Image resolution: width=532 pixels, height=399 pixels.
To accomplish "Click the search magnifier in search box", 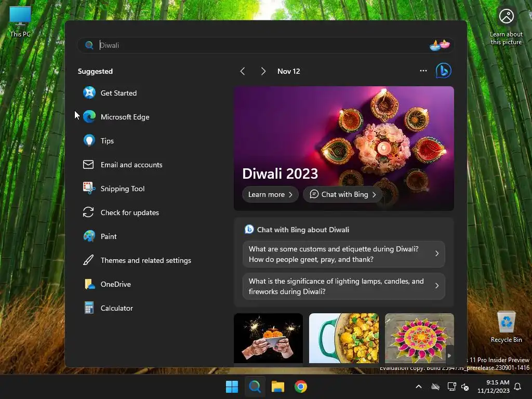I will [89, 45].
